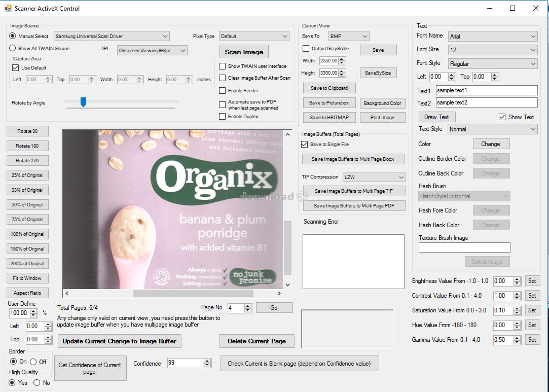Click the Save to Picturebox button
The height and width of the screenshot is (392, 549).
pos(329,103)
